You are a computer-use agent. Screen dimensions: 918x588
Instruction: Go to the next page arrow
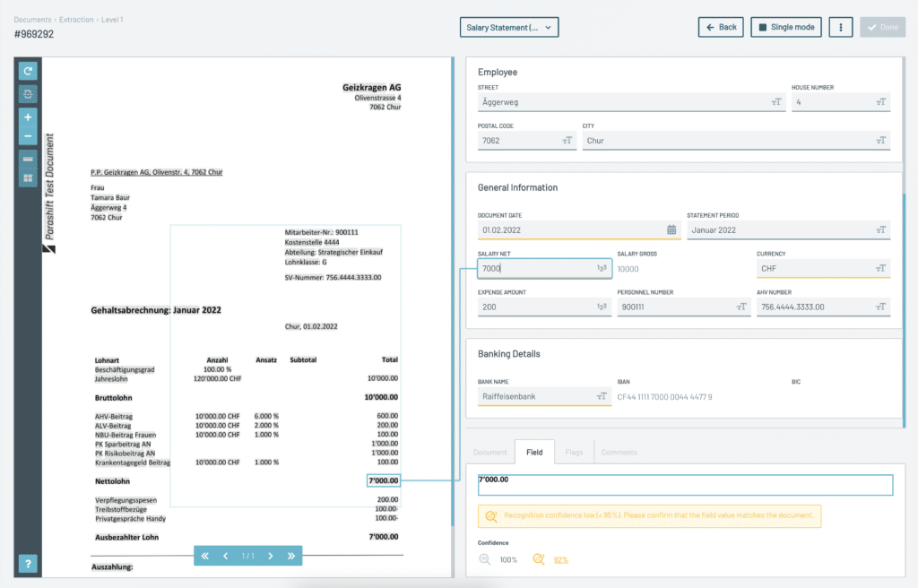coord(270,556)
